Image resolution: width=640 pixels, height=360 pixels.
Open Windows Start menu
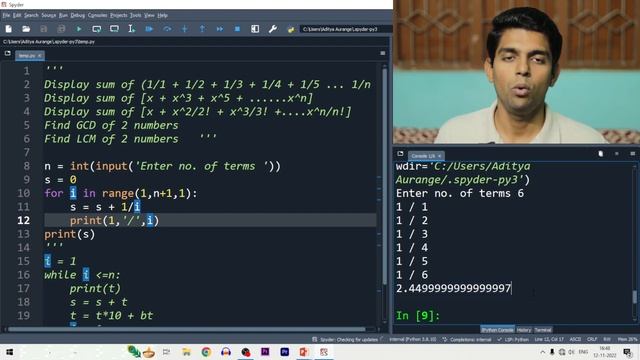9,352
